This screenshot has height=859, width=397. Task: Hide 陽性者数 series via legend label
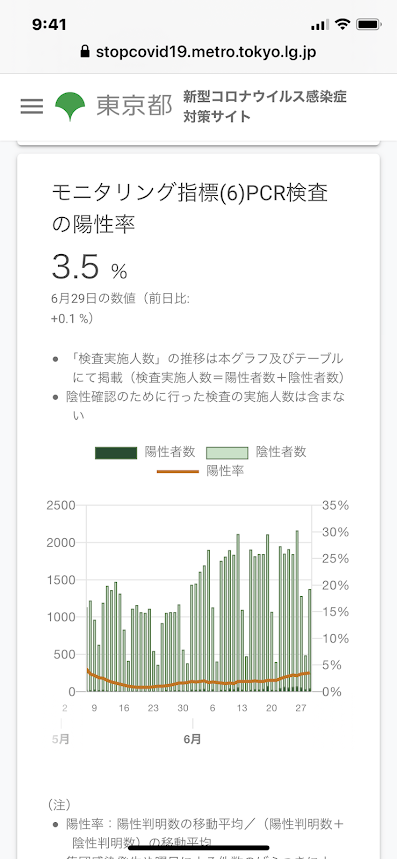pos(170,452)
